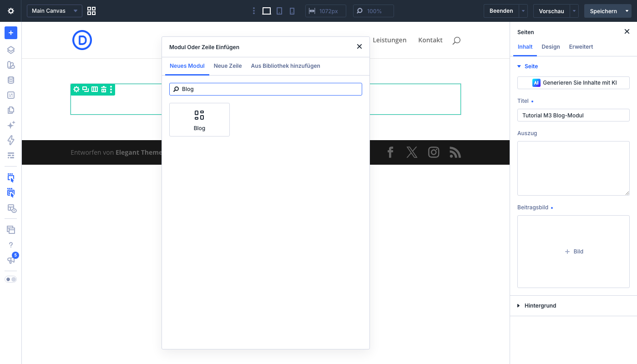Open row settings gear on green toolbar
637x364 pixels.
click(x=76, y=90)
